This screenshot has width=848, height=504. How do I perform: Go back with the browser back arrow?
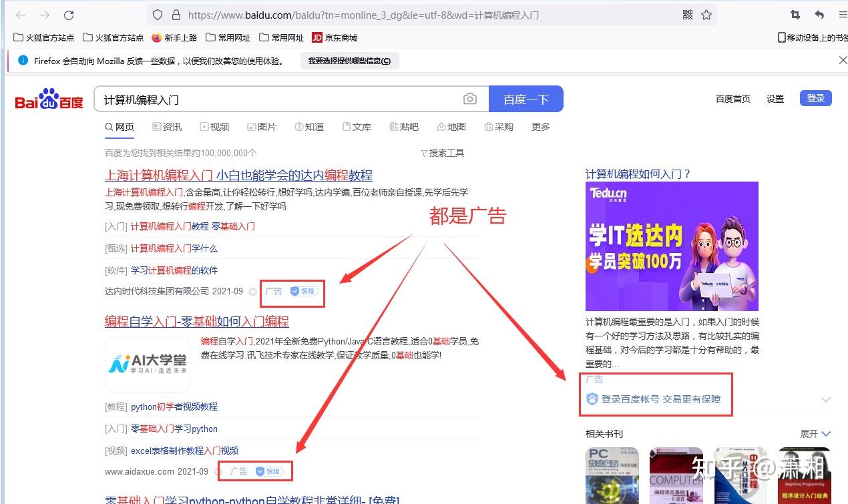tap(21, 15)
